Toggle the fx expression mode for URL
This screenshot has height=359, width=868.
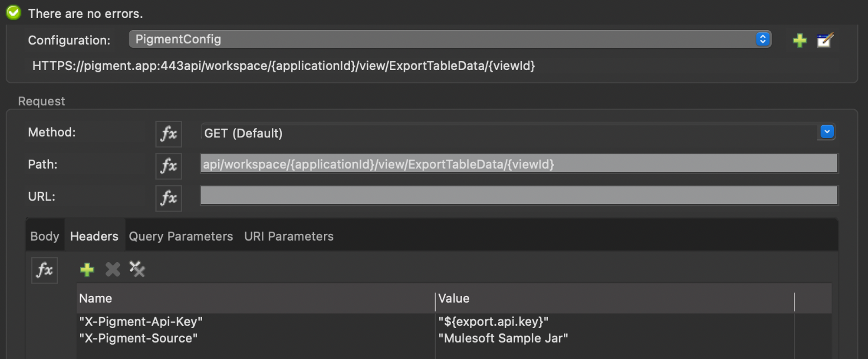[168, 198]
